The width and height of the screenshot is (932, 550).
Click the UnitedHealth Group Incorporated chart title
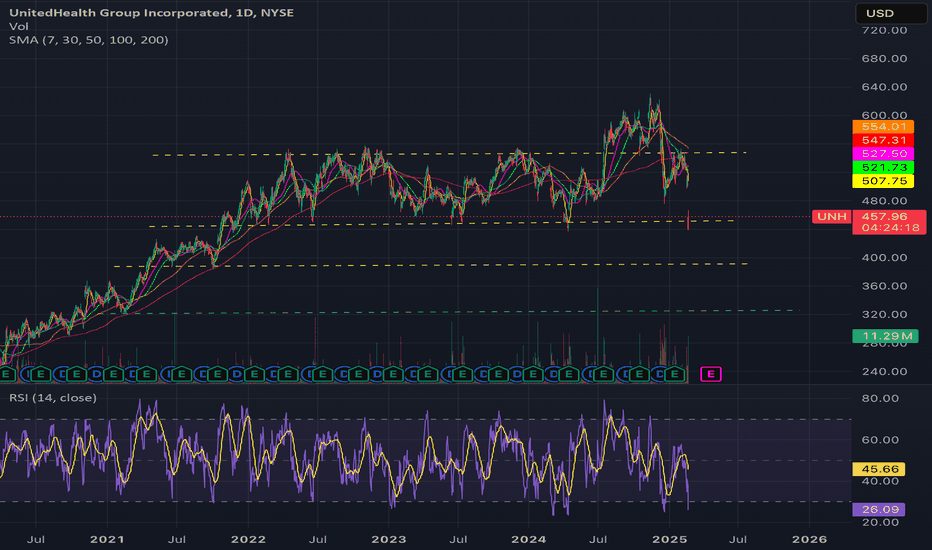(151, 12)
